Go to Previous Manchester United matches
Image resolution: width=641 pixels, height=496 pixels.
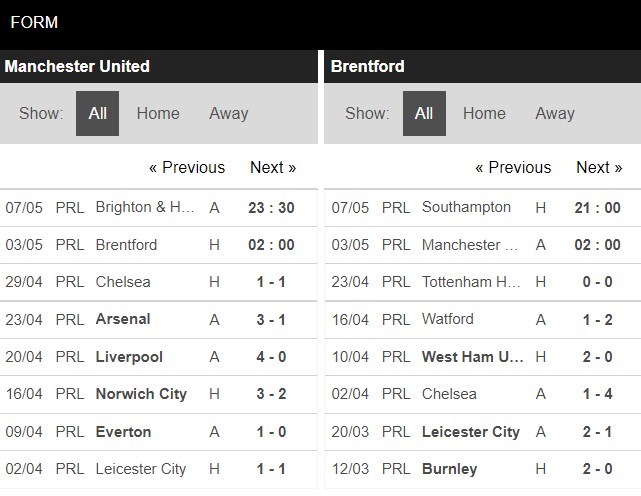point(187,167)
